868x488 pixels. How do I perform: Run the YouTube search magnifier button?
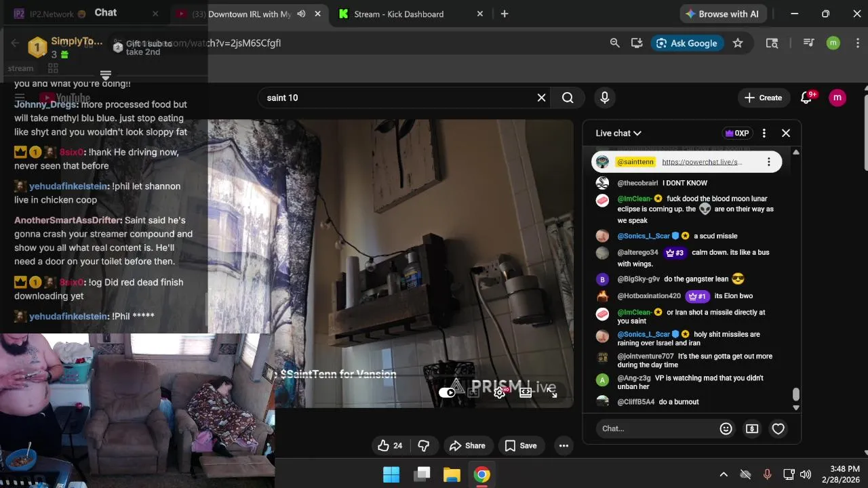click(x=568, y=98)
